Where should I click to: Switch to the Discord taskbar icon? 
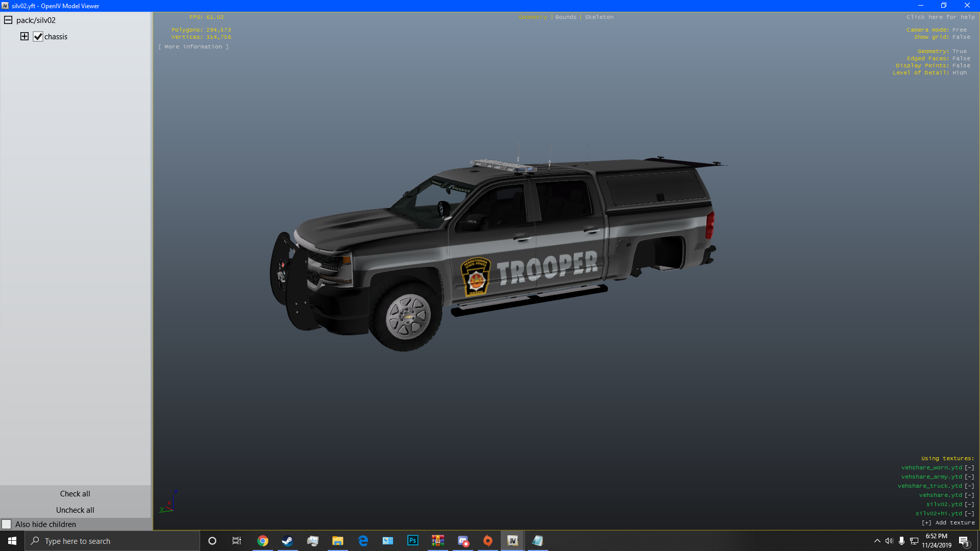[x=463, y=541]
